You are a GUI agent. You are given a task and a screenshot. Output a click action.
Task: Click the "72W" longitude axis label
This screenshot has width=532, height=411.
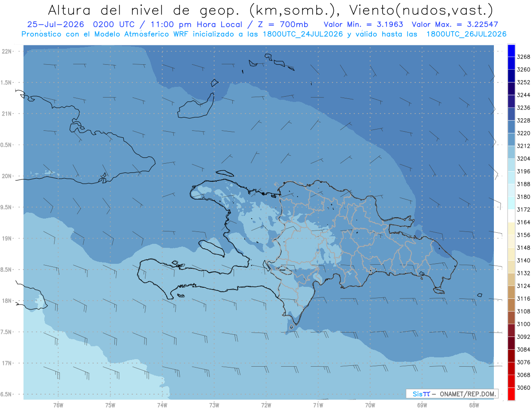(x=266, y=405)
